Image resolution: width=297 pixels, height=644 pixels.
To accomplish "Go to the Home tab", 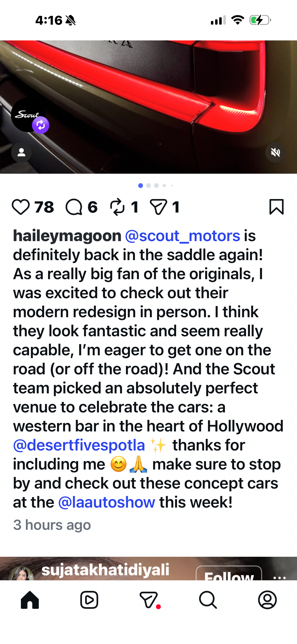I will (x=30, y=600).
